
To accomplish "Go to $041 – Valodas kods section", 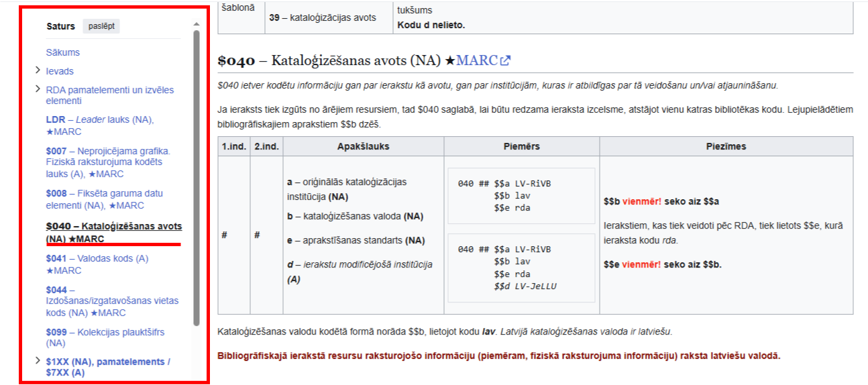I will coord(97,264).
